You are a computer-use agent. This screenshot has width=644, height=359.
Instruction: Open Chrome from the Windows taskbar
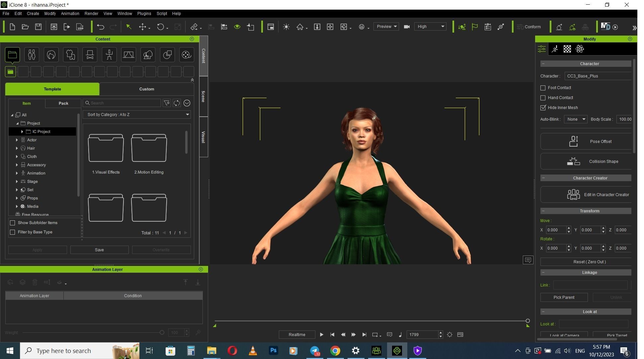(335, 351)
